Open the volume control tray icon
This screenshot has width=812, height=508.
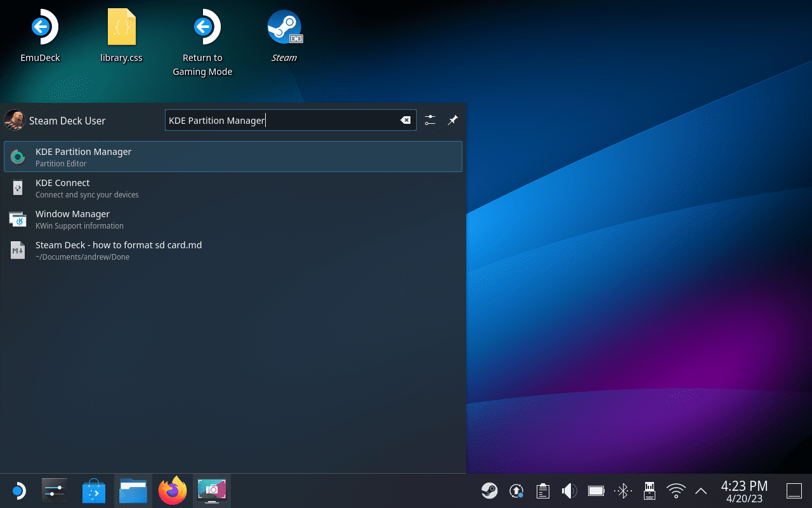pyautogui.click(x=569, y=490)
